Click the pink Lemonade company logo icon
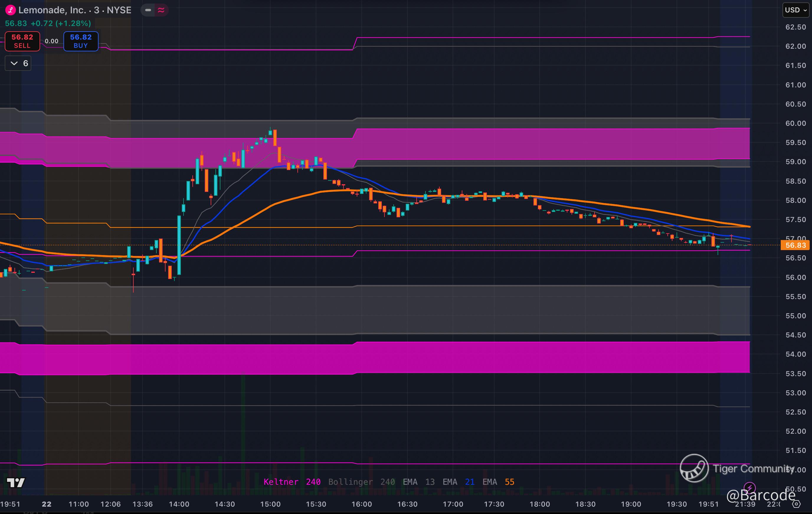The height and width of the screenshot is (514, 812). pyautogui.click(x=10, y=10)
